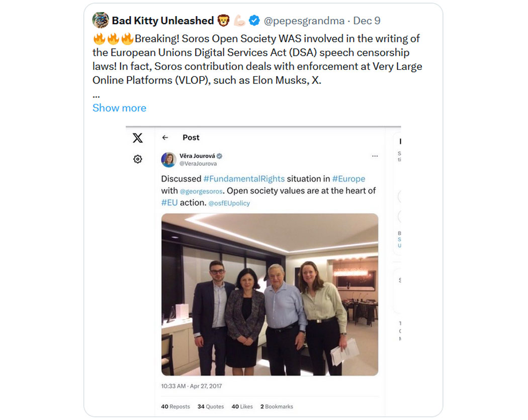Viewport: 528px width, 420px height.
Task: Open the settings gear icon
Action: (x=137, y=159)
